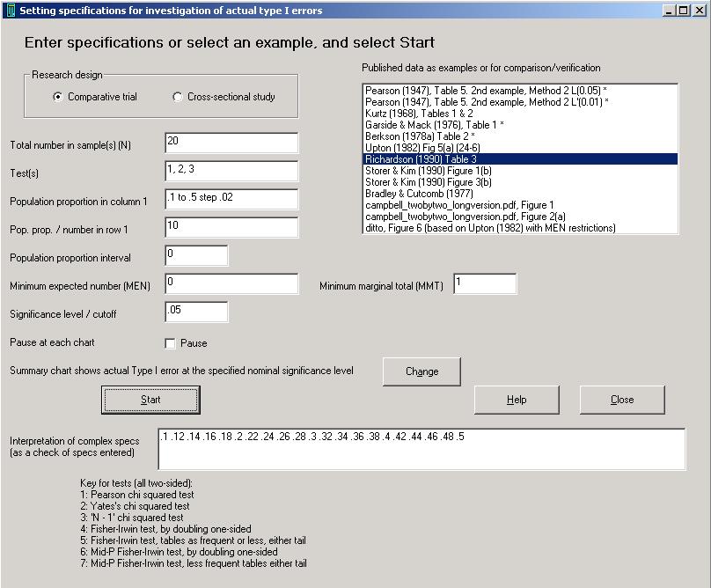Click the Significance level / cutoff field
The height and width of the screenshot is (588, 711).
pos(195,312)
